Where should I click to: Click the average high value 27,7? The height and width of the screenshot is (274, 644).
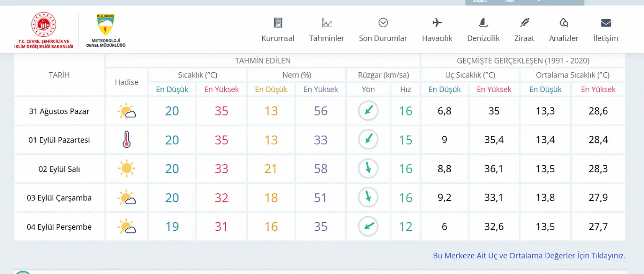598,227
